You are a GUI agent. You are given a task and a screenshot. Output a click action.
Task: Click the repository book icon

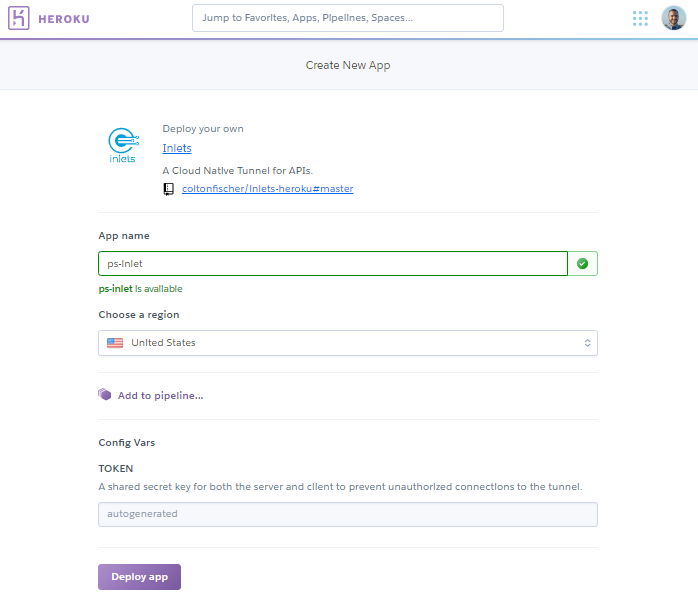[169, 189]
